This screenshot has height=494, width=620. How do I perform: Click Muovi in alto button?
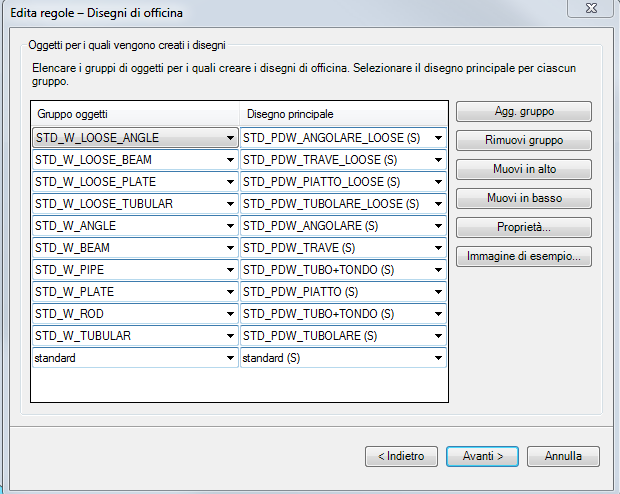(524, 169)
